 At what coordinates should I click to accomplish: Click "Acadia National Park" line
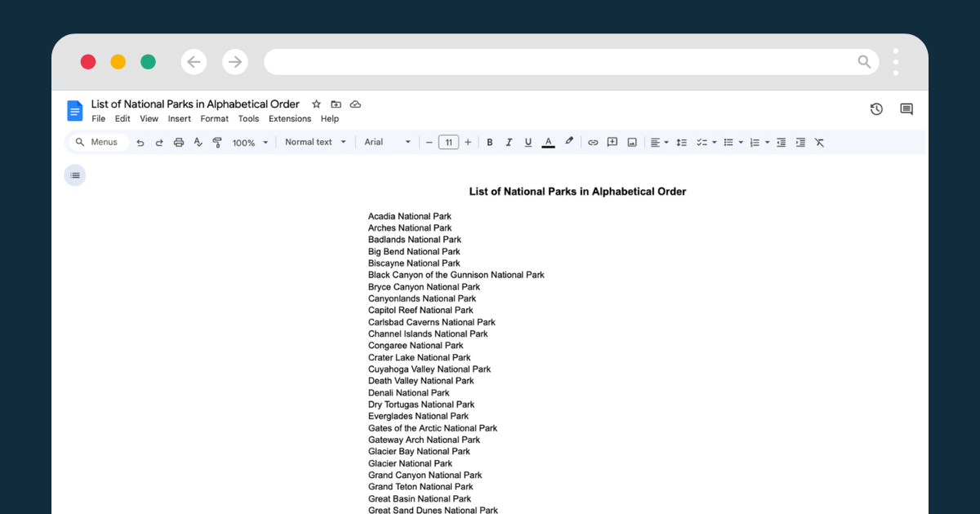tap(410, 216)
